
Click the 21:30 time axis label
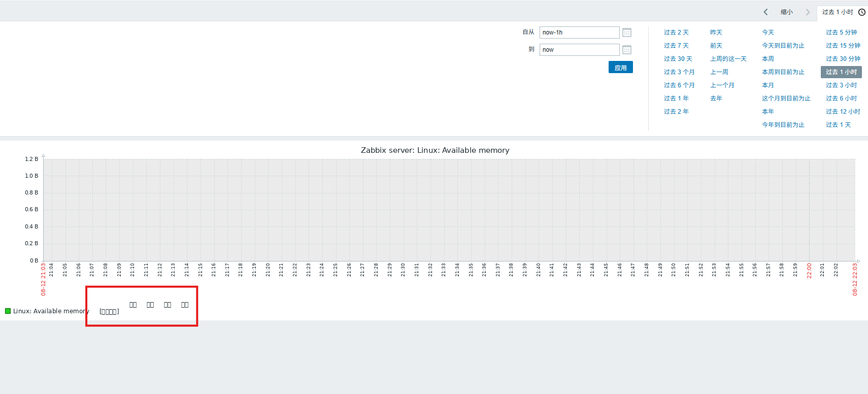click(x=403, y=270)
